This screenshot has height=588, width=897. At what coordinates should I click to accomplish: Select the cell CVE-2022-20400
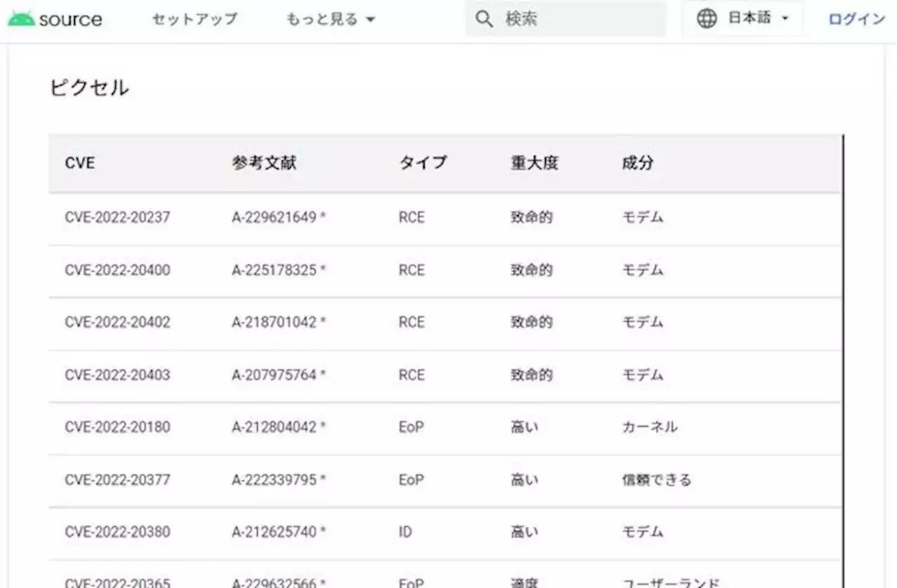coord(118,270)
